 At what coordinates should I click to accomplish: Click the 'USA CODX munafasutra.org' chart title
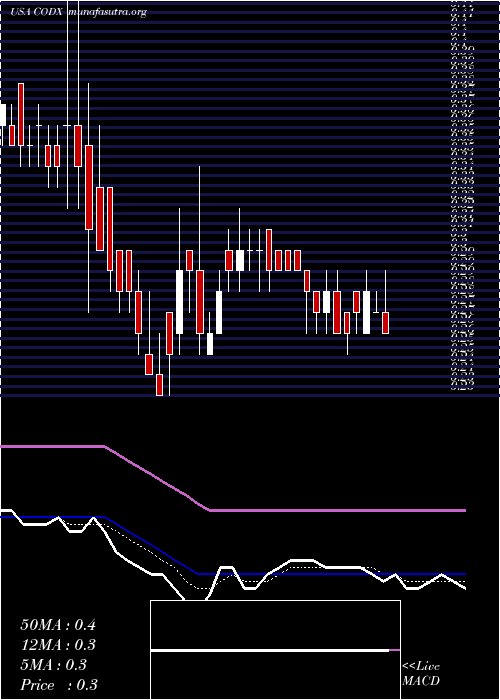tap(79, 12)
